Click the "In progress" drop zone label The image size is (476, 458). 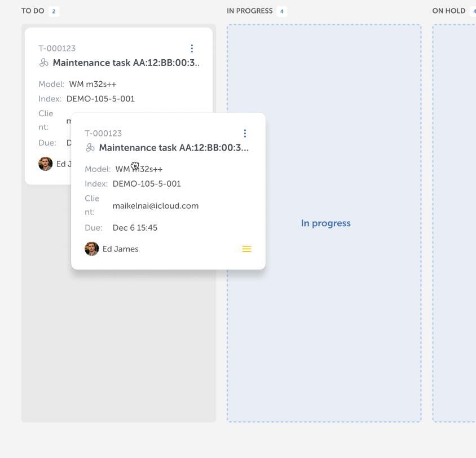click(x=325, y=223)
